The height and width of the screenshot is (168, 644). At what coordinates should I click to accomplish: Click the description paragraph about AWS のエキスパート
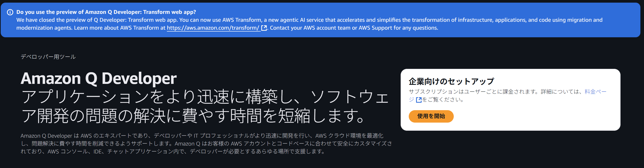(206, 144)
